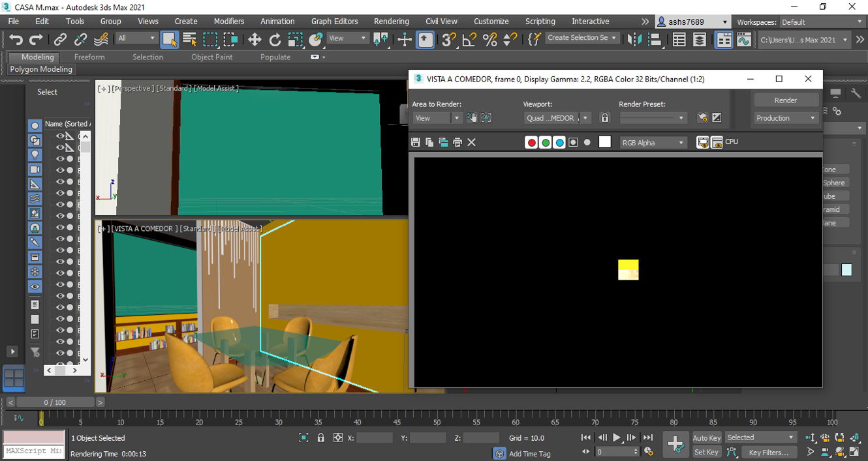Screen dimensions: 868x461
Task: Lock the render viewport selection
Action: 605,118
